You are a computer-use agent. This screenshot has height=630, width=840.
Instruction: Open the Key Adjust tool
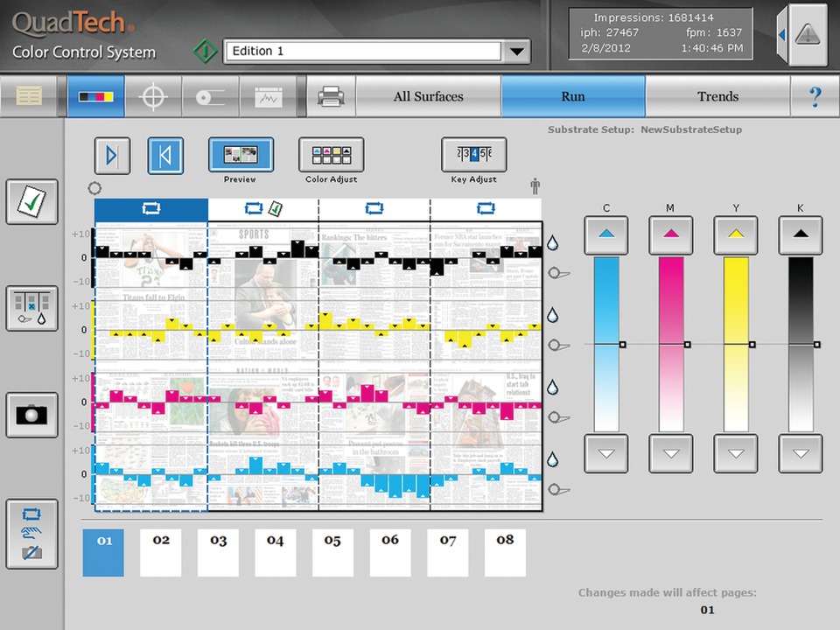pyautogui.click(x=473, y=156)
